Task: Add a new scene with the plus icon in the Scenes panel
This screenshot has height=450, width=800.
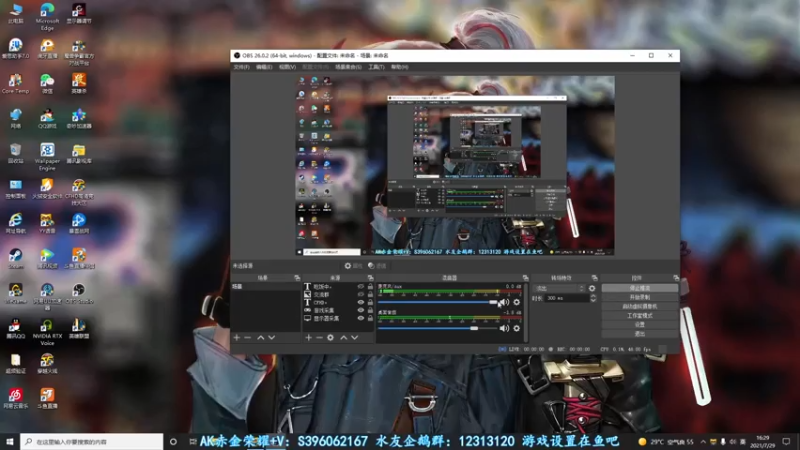Action: [x=237, y=338]
